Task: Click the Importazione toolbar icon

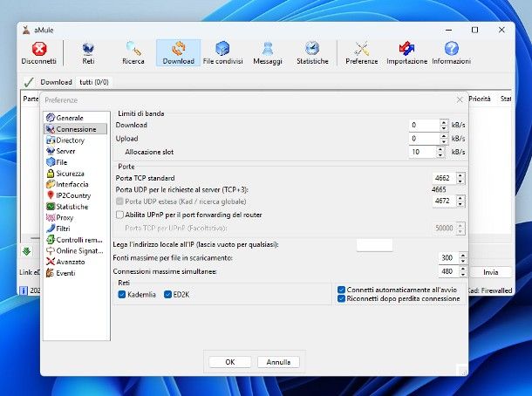Action: 406,53
